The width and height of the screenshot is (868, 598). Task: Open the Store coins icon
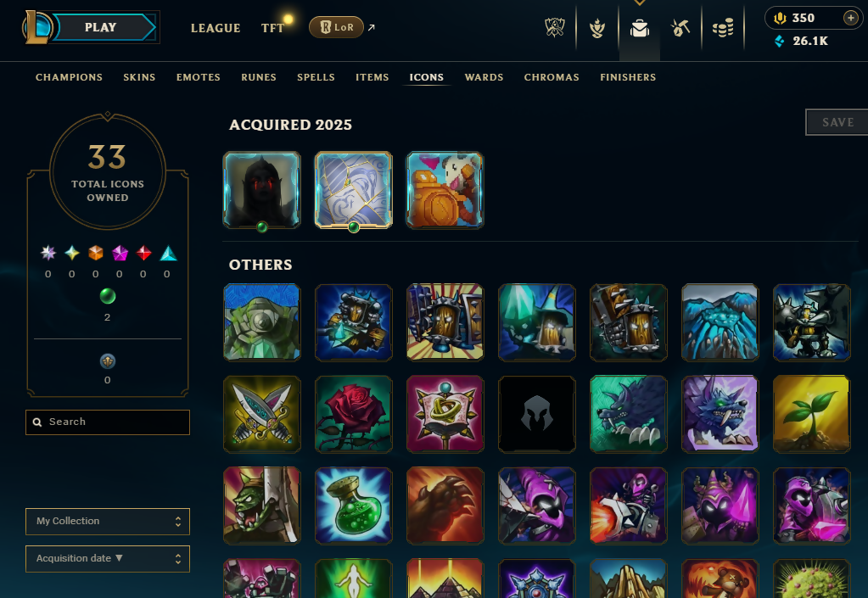tap(722, 28)
